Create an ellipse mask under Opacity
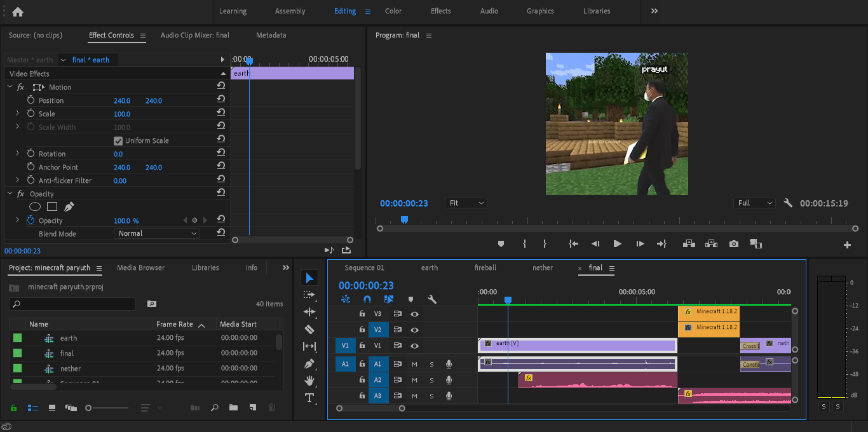The image size is (868, 432). [x=35, y=206]
